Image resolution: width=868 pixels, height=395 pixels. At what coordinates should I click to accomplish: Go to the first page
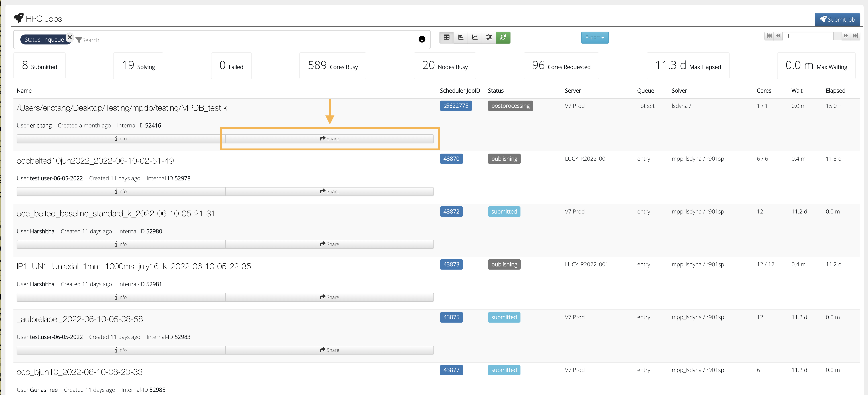769,36
